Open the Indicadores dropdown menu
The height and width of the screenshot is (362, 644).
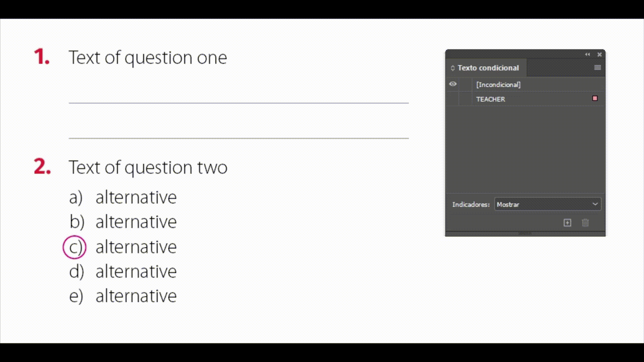[547, 204]
